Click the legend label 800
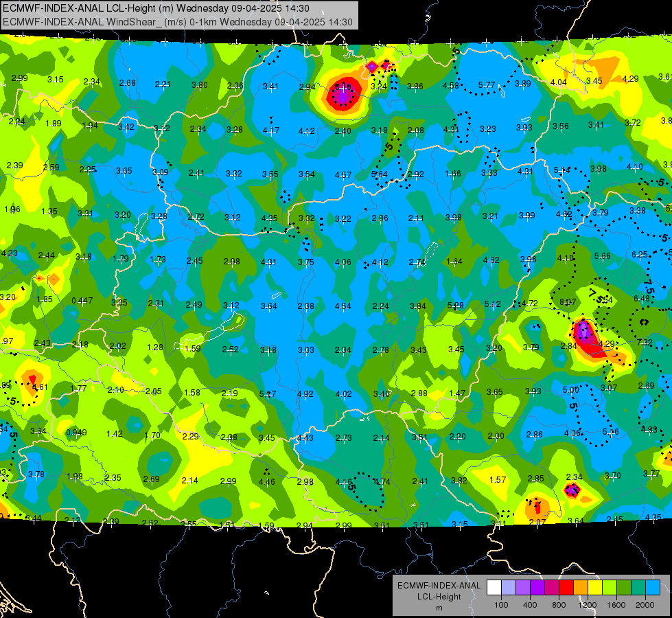Image resolution: width=672 pixels, height=618 pixels. pyautogui.click(x=559, y=605)
